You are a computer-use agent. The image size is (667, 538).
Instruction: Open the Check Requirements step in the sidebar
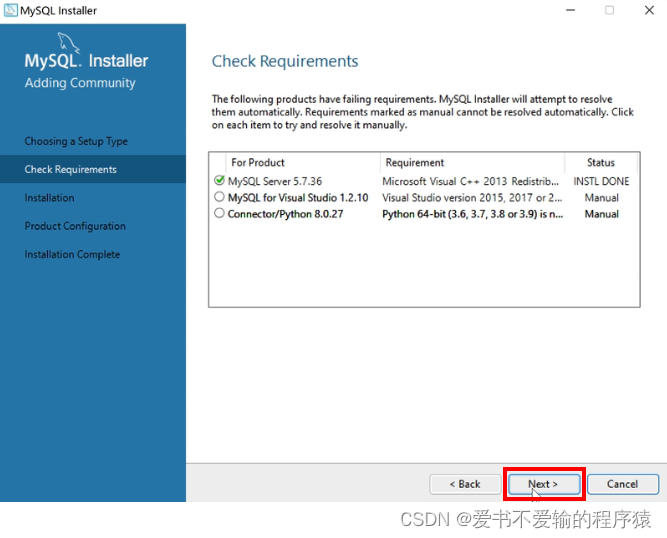pyautogui.click(x=93, y=169)
